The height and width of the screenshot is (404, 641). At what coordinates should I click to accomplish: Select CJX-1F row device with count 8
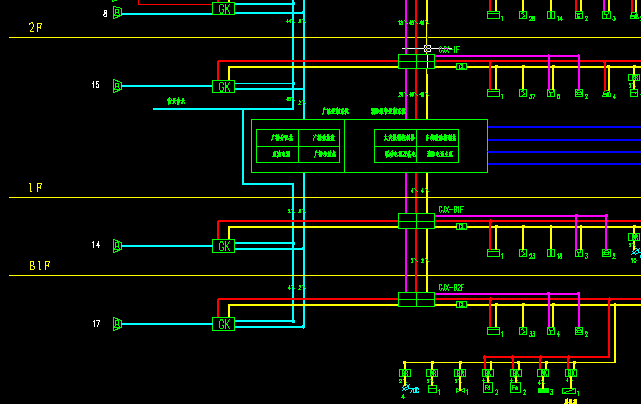[x=551, y=94]
